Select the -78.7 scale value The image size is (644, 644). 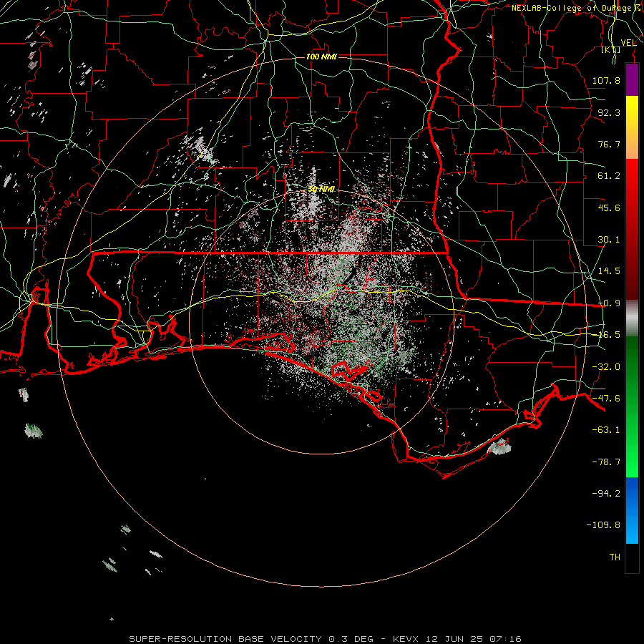(606, 462)
